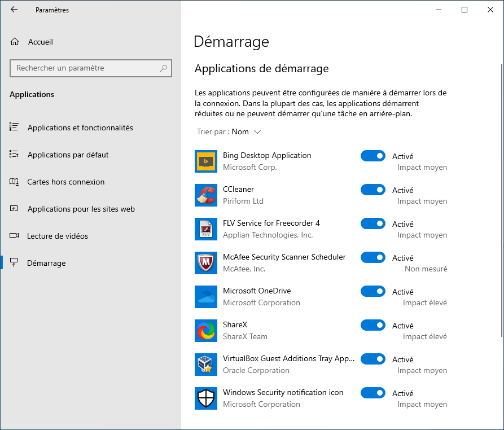Click the ShareX Team publisher text
The width and height of the screenshot is (504, 430).
click(x=245, y=336)
